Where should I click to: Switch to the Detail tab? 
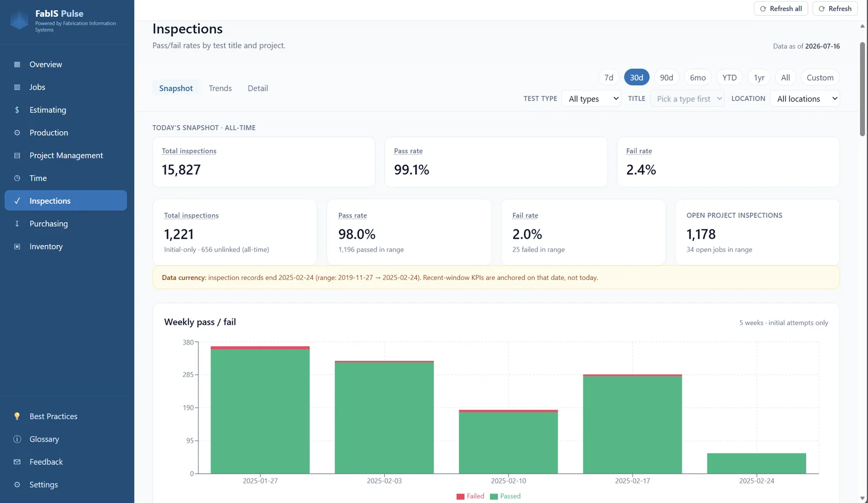click(x=258, y=88)
